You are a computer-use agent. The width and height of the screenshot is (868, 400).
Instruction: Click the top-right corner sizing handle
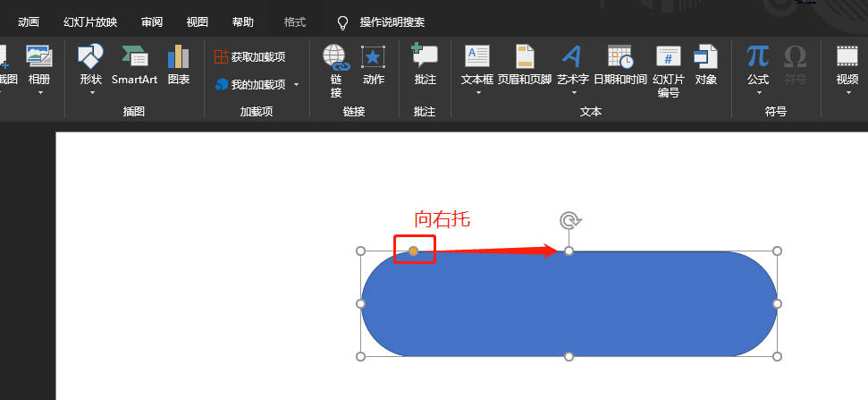[777, 251]
